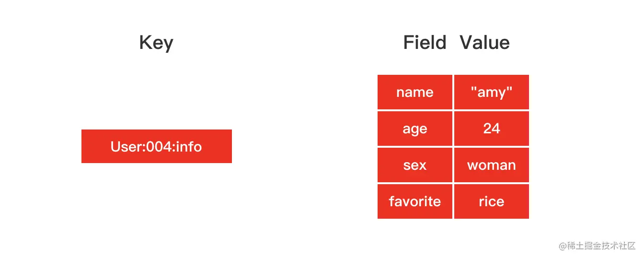Click the @ symbol in the watermark
The width and height of the screenshot is (644, 259).
(563, 246)
